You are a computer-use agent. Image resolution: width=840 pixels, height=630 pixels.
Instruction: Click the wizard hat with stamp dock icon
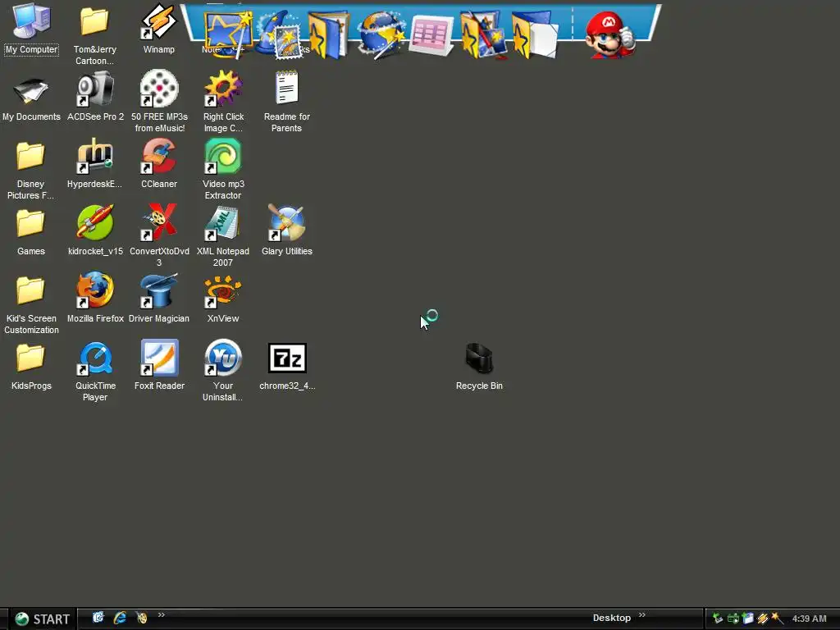coord(281,34)
